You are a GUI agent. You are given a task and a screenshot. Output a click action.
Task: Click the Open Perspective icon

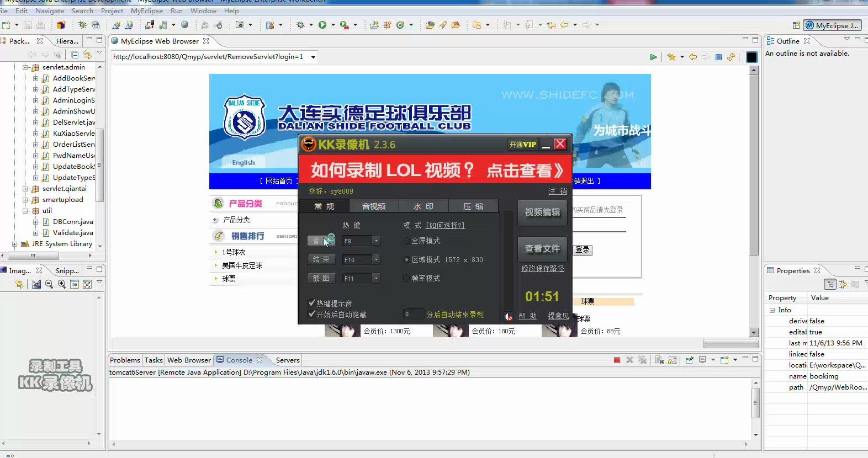point(796,25)
